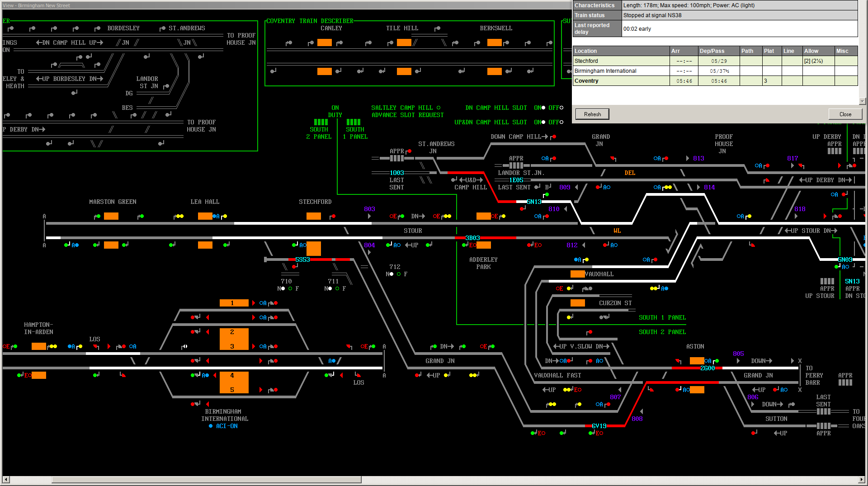The width and height of the screenshot is (868, 486).
Task: Click the orange WL label near Stour
Action: 617,231
